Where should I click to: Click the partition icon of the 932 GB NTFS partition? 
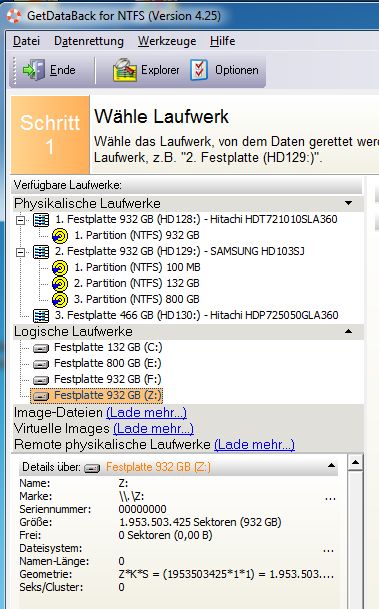tap(60, 236)
